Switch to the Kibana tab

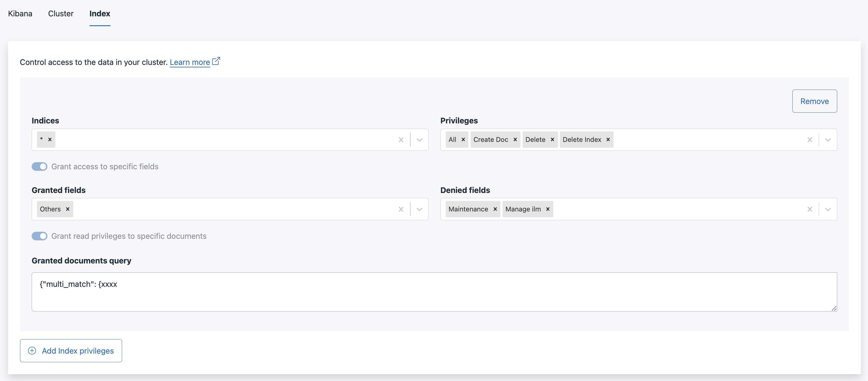(20, 14)
